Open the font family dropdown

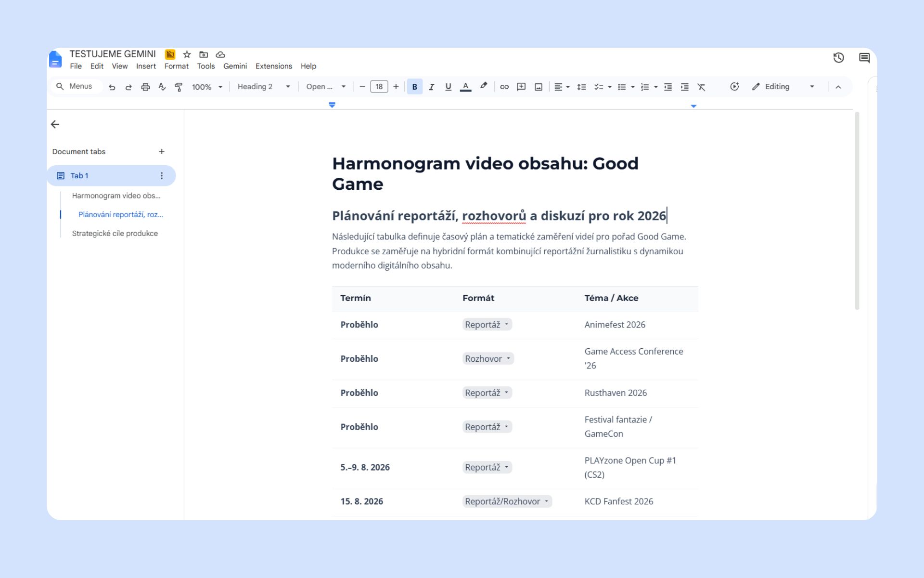(x=326, y=87)
